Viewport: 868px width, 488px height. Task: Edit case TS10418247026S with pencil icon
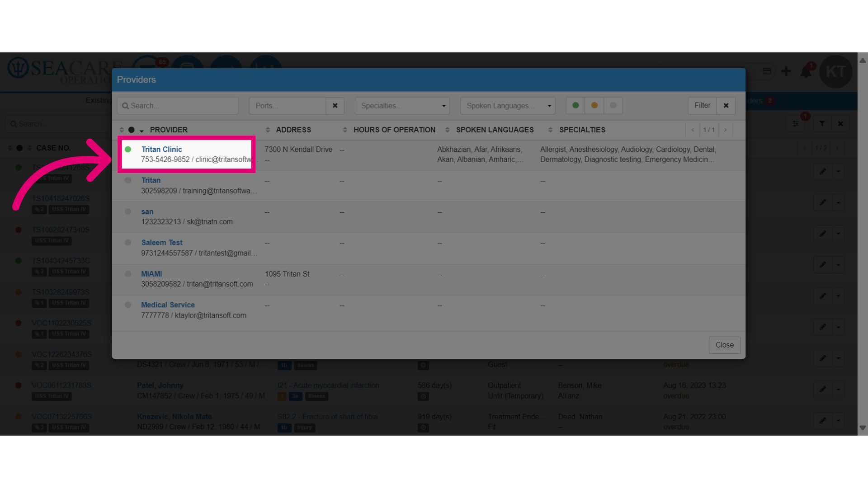pos(823,202)
